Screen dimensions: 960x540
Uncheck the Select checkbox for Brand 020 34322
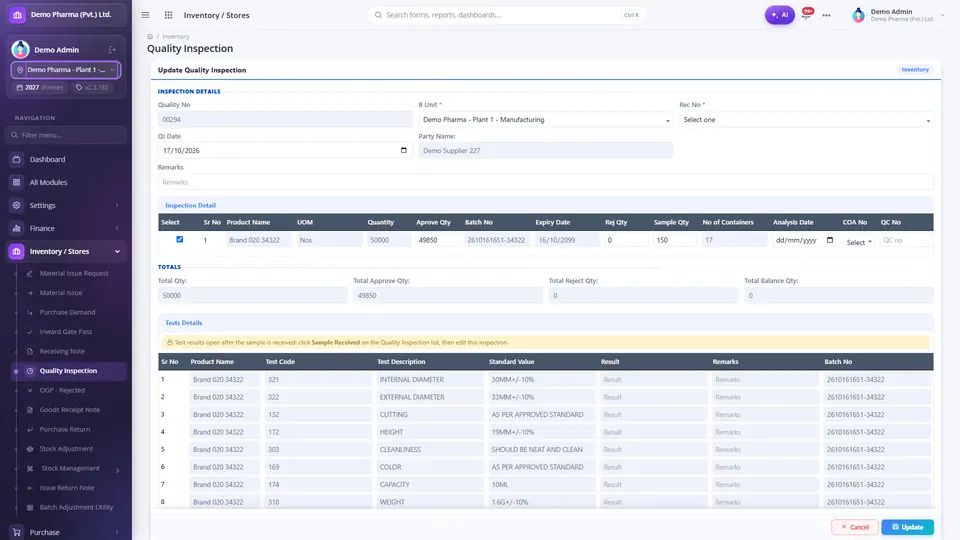[179, 239]
